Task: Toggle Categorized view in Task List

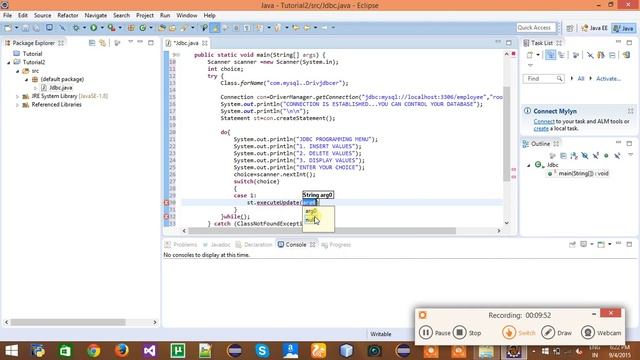Action: tap(550, 55)
